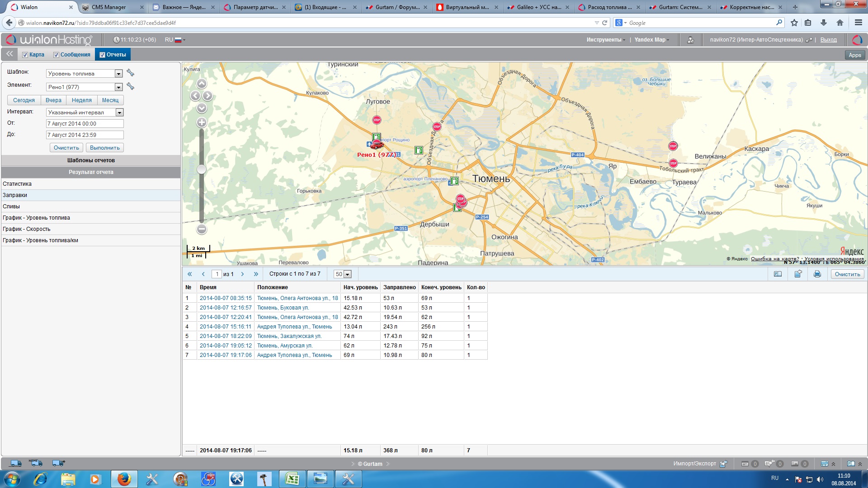The image size is (868, 488).
Task: Open unit properties wrench next to Элемент
Action: 131,87
